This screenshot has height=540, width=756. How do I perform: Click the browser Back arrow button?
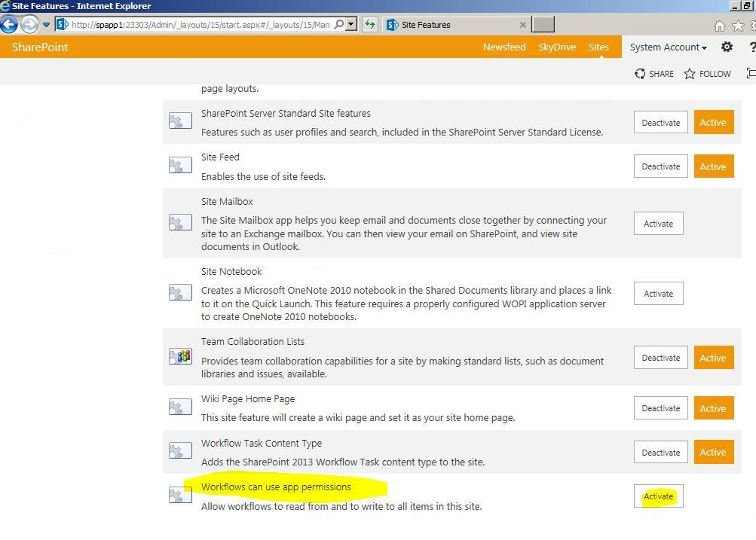tap(9, 25)
